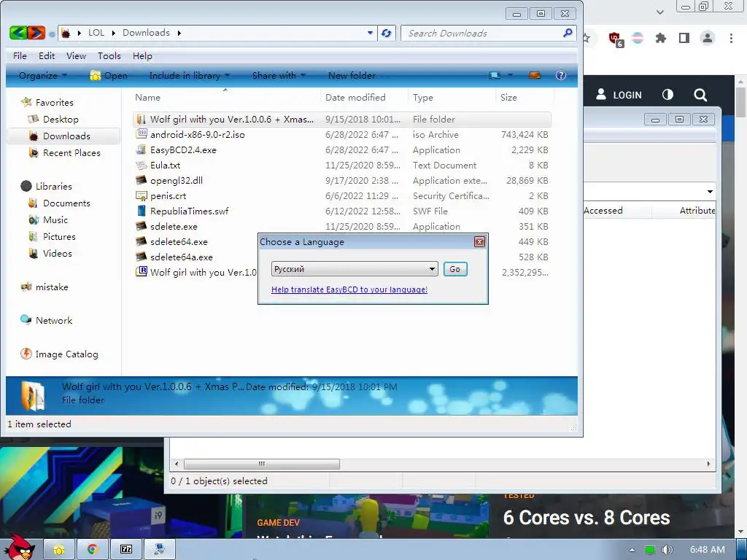The width and height of the screenshot is (747, 560).
Task: Open Videos library in the sidebar
Action: [57, 253]
